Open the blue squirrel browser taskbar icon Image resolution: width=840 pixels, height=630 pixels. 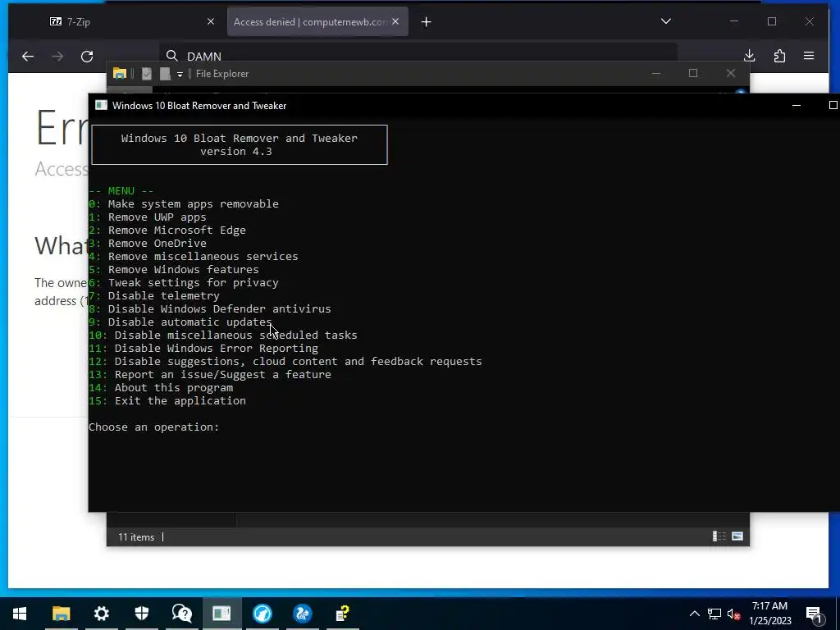pyautogui.click(x=302, y=614)
